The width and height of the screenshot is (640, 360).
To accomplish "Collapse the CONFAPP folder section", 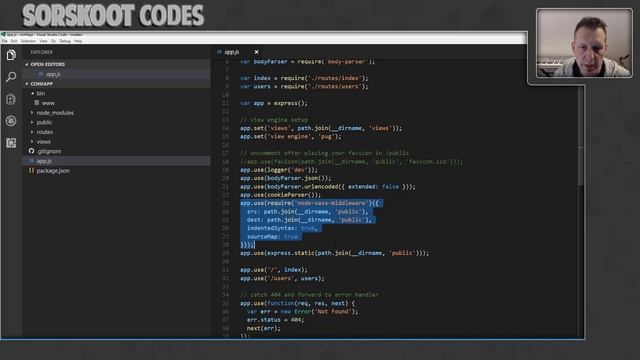I will click(27, 84).
